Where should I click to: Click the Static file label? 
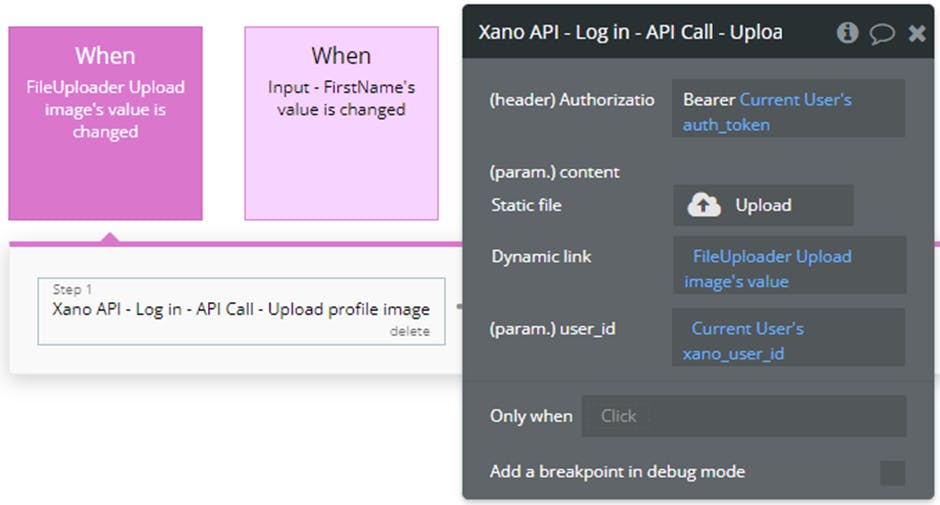526,205
